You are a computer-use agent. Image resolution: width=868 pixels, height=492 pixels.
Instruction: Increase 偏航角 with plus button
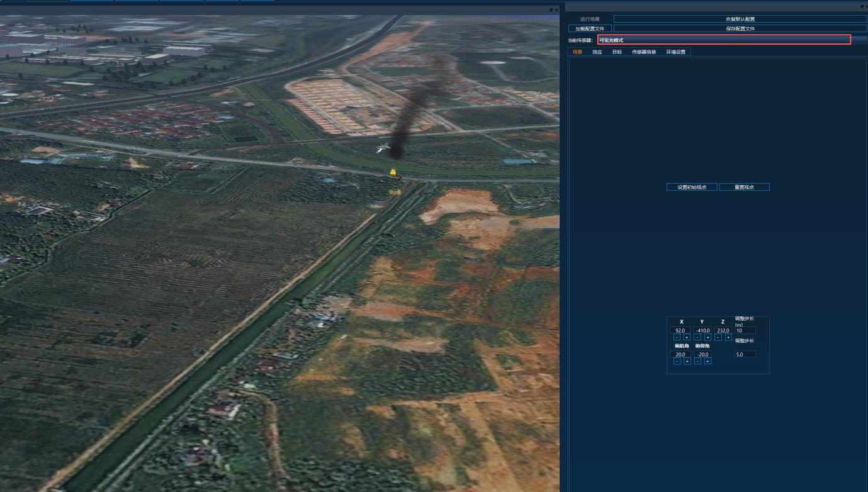687,361
